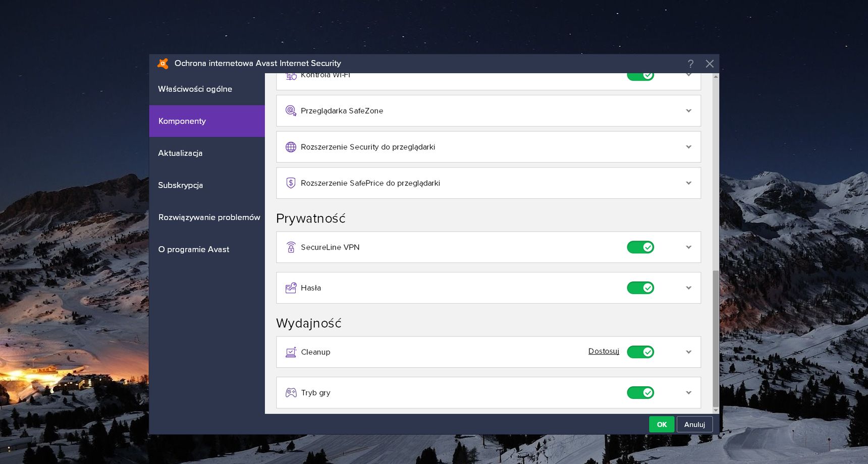Expand the Przeglądarka SafeZone chevron
This screenshot has width=868, height=464.
688,111
